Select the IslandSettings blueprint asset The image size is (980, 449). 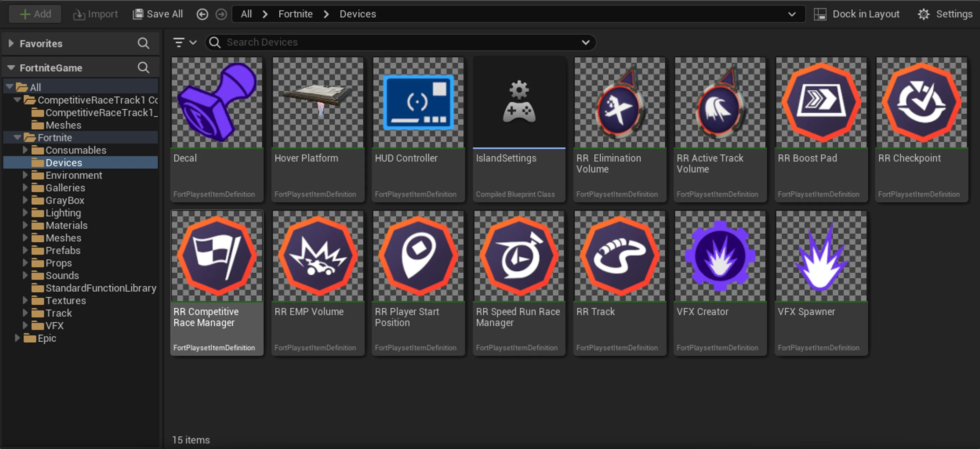519,129
